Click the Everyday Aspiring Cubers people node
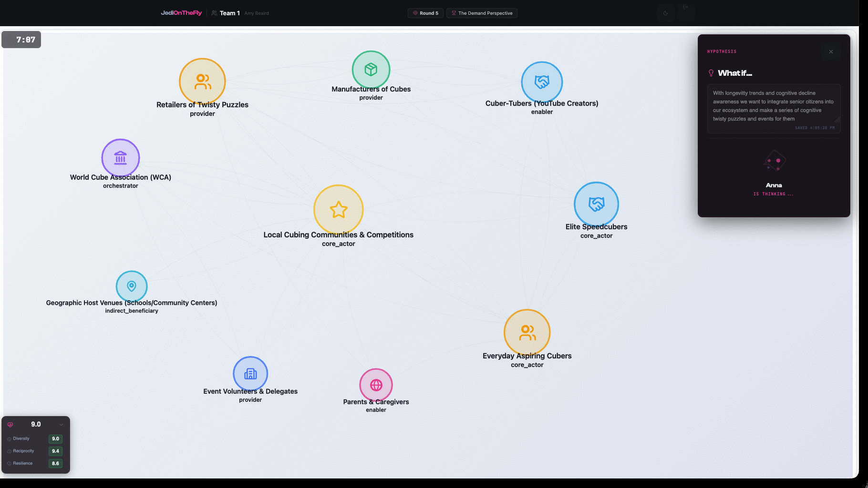The image size is (868, 488). click(x=527, y=333)
